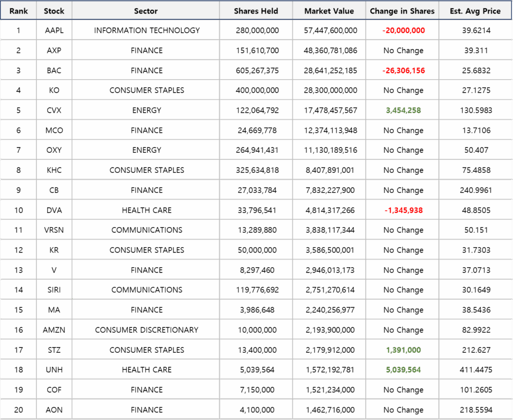Select the V ticker cell
This screenshot has width=513, height=420.
[x=54, y=270]
